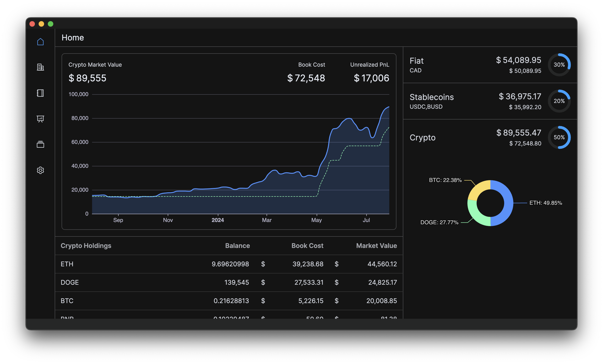603x364 pixels.
Task: Click ETH book cost 39,238.68
Action: click(308, 264)
